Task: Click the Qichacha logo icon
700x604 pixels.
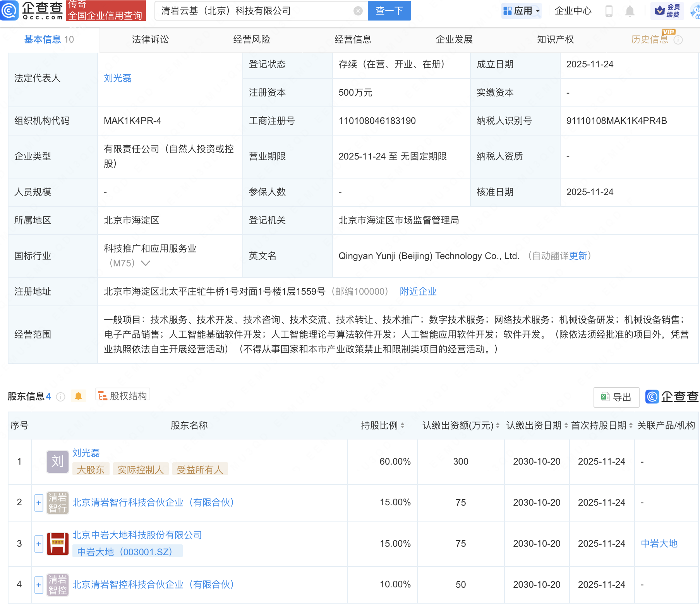Action: pos(9,10)
